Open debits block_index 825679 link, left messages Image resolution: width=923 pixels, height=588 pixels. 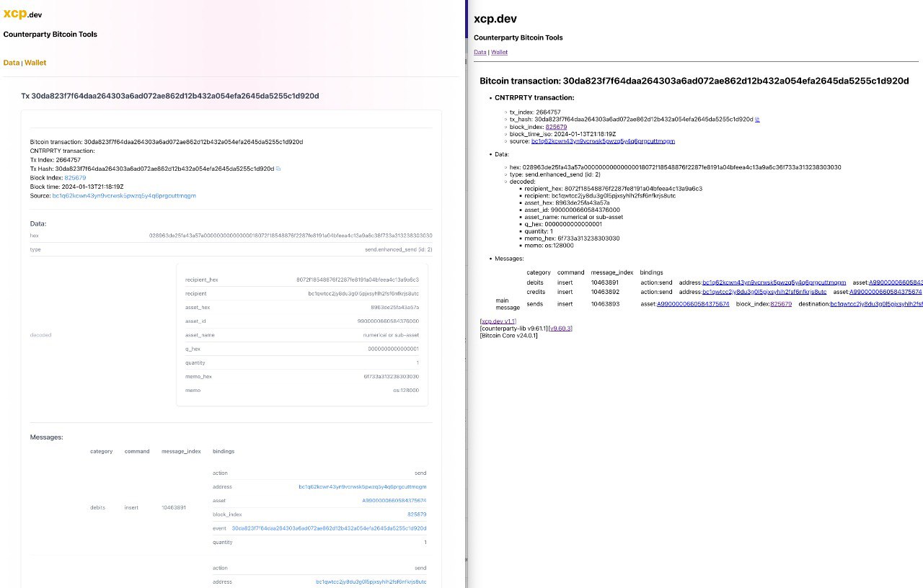(x=417, y=514)
